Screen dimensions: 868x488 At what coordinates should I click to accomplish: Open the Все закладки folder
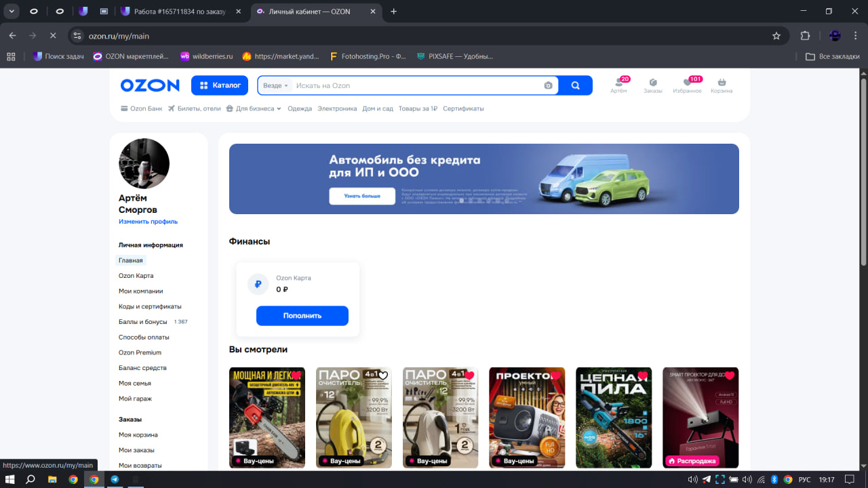point(832,56)
